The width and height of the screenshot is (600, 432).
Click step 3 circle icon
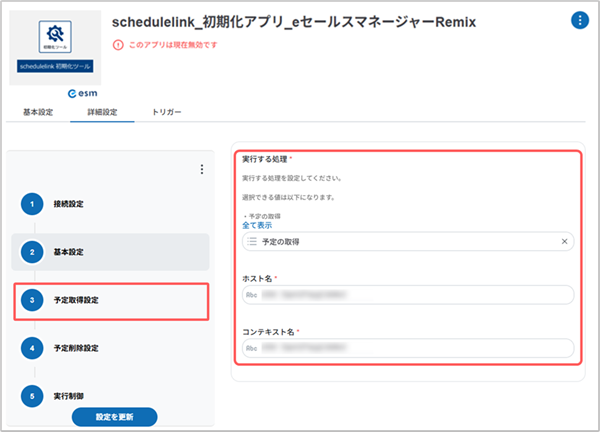coord(32,300)
